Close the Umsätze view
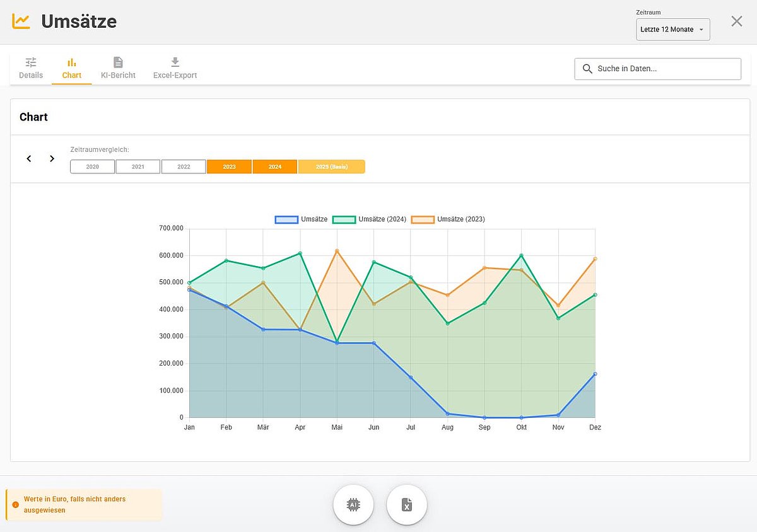757x532 pixels. pos(736,21)
